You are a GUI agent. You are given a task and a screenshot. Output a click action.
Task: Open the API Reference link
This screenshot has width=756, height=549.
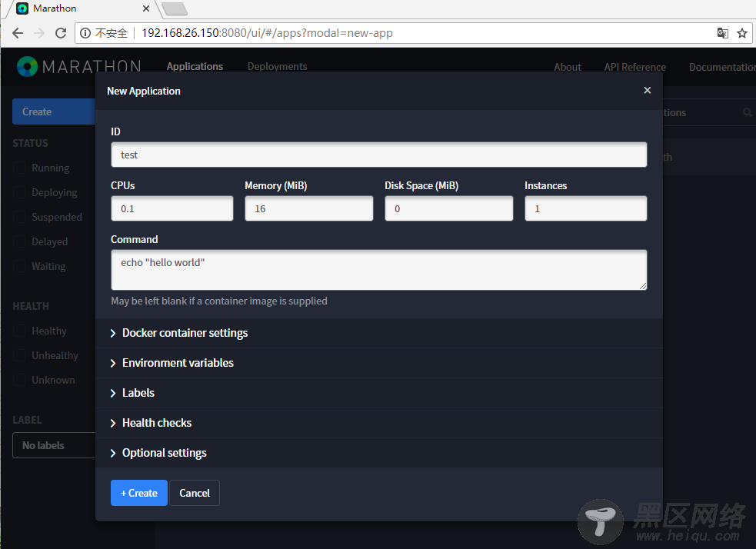(x=635, y=67)
